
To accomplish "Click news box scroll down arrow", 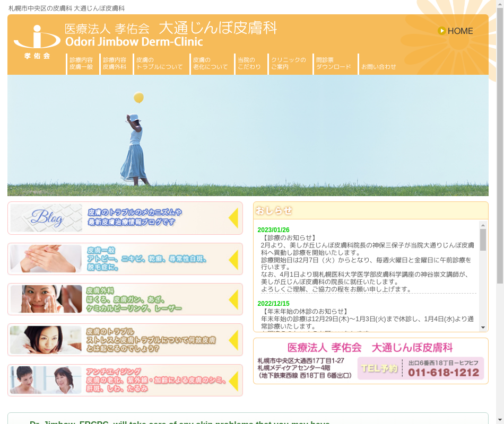I will coord(483,328).
